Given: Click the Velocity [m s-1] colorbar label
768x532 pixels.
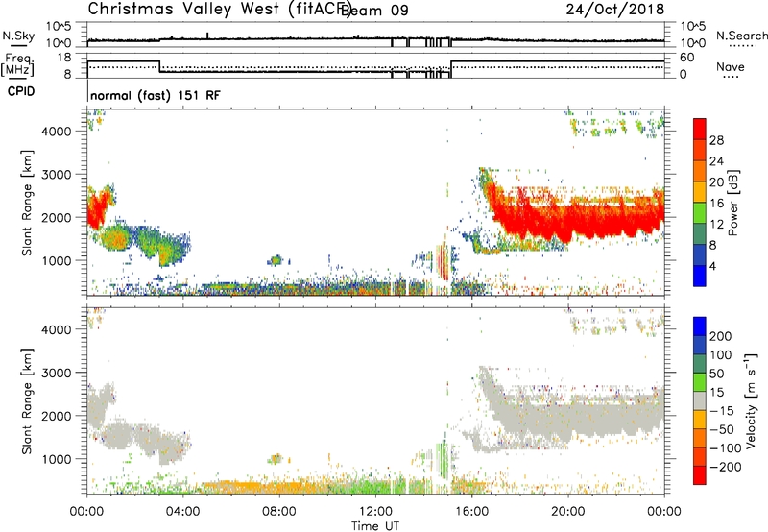Looking at the screenshot, I should (x=750, y=400).
